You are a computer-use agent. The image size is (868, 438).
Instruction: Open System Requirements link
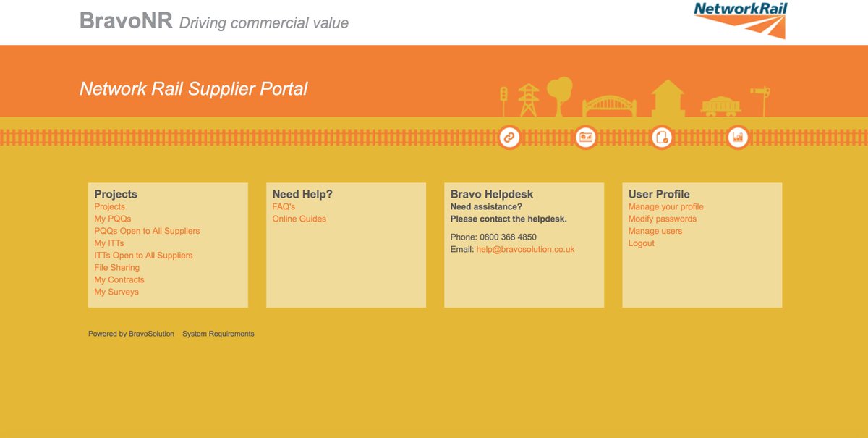coord(218,334)
